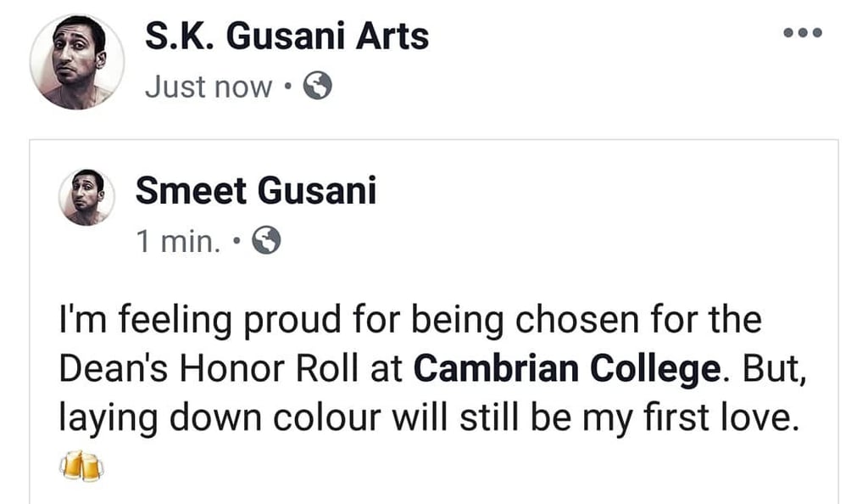
Task: Click S.K. Gusani Arts profile picture
Action: tap(75, 58)
